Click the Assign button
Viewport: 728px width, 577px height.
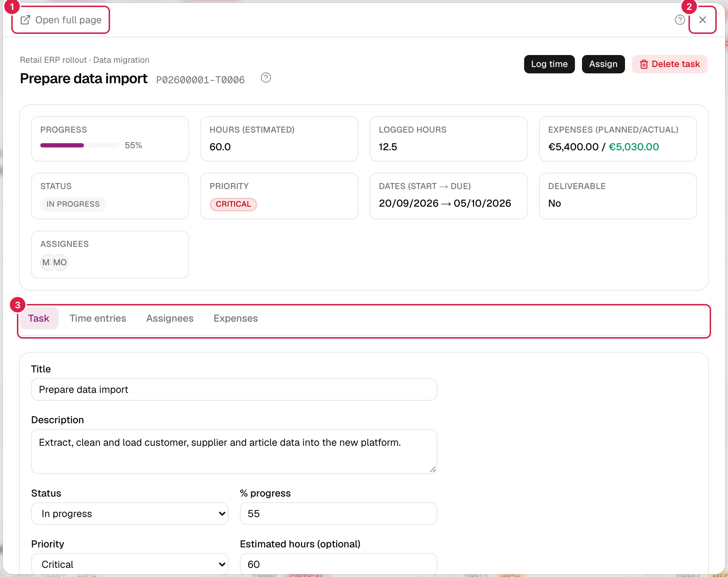click(603, 64)
